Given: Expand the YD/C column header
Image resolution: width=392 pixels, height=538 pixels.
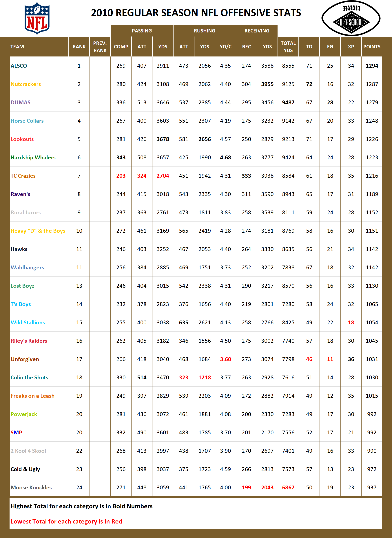Looking at the screenshot, I should 225,47.
